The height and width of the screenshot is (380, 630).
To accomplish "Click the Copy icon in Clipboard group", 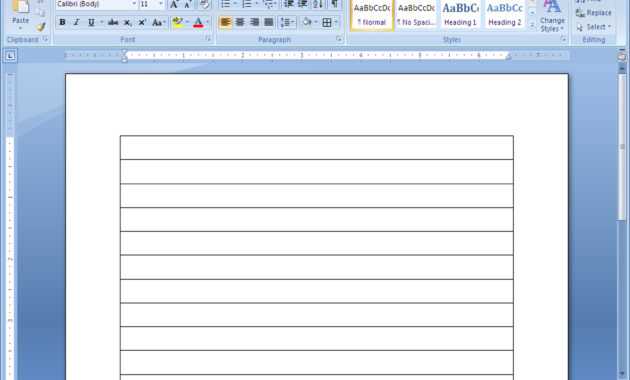I will 41,13.
